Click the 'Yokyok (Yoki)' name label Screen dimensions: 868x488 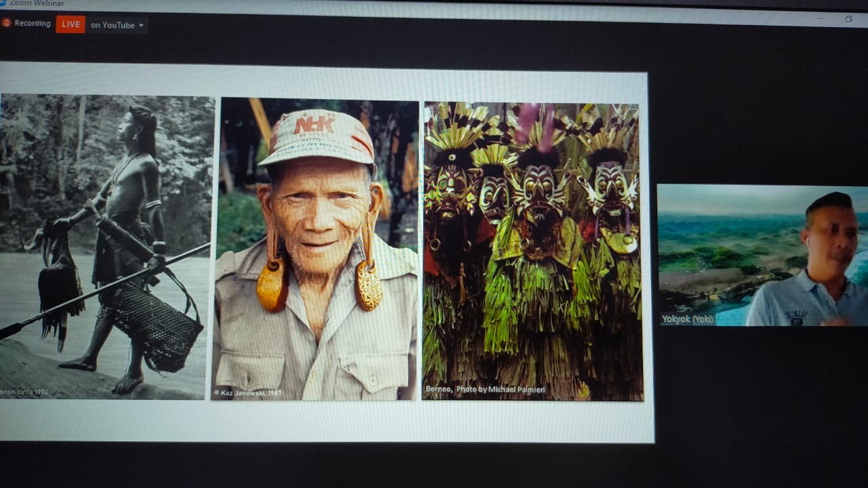pyautogui.click(x=688, y=319)
